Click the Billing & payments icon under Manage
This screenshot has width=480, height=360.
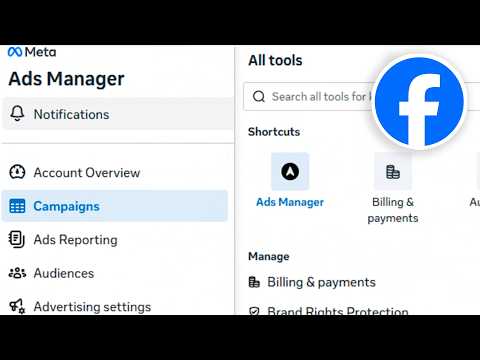pyautogui.click(x=254, y=282)
